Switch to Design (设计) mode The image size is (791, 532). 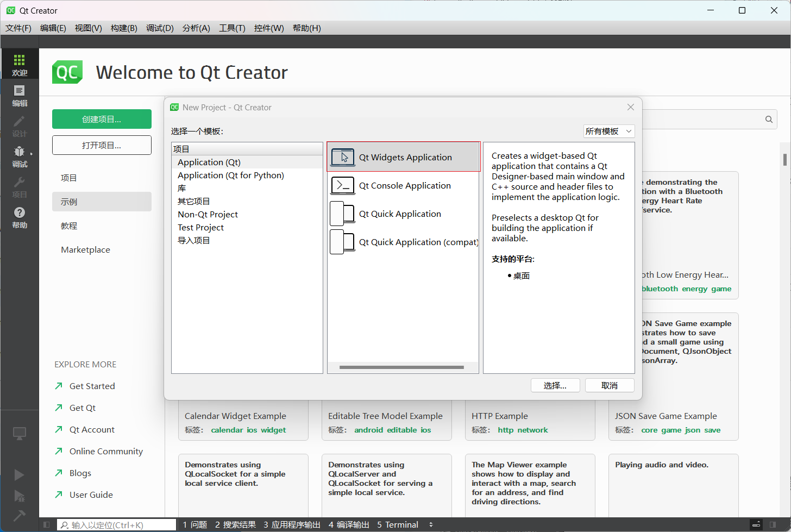click(20, 126)
